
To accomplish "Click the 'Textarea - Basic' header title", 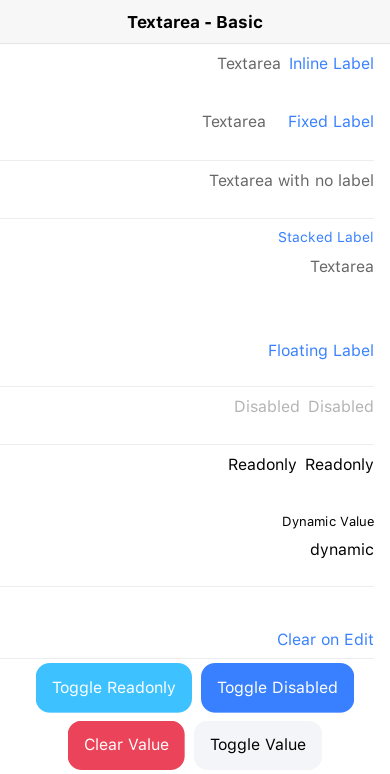I will click(195, 22).
